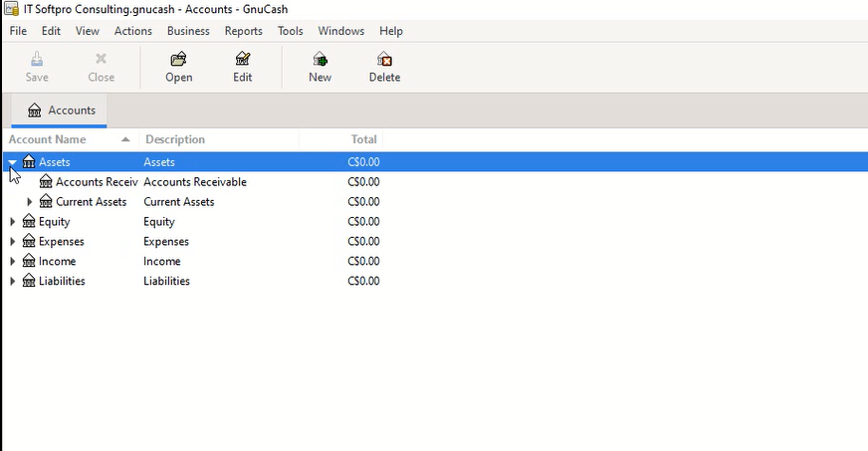
Task: Expand the Current Assets sub-account
Action: click(x=29, y=202)
